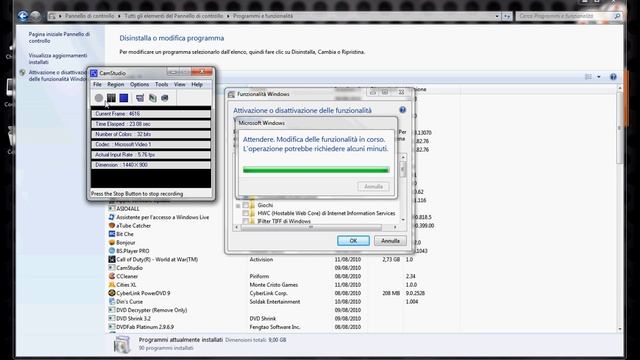Open the File menu in CamStudio
Screen dimensions: 640x360
[97, 84]
